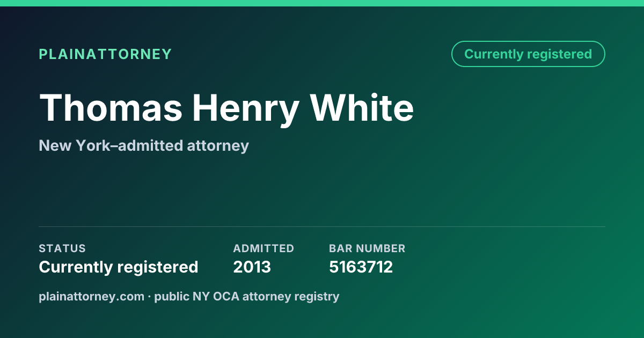Click the public NY OCA attorney registry text
Screen dimensions: 644x338
pyautogui.click(x=247, y=296)
